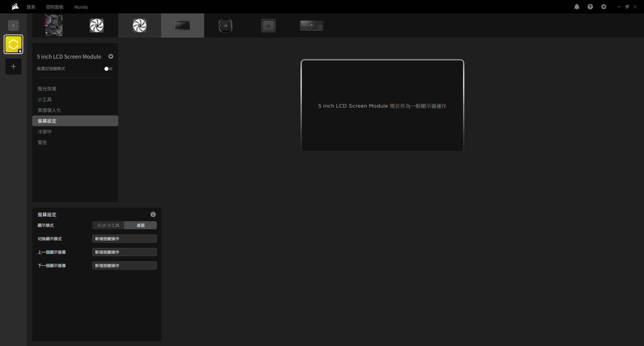Open the Murals tab

coord(81,7)
